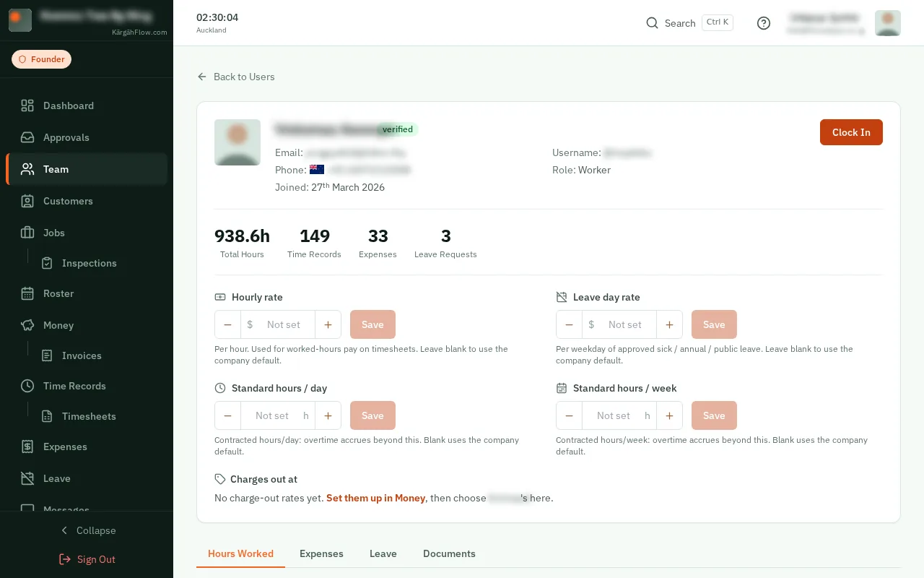
Task: Open the Timesheets icon
Action: pyautogui.click(x=47, y=416)
